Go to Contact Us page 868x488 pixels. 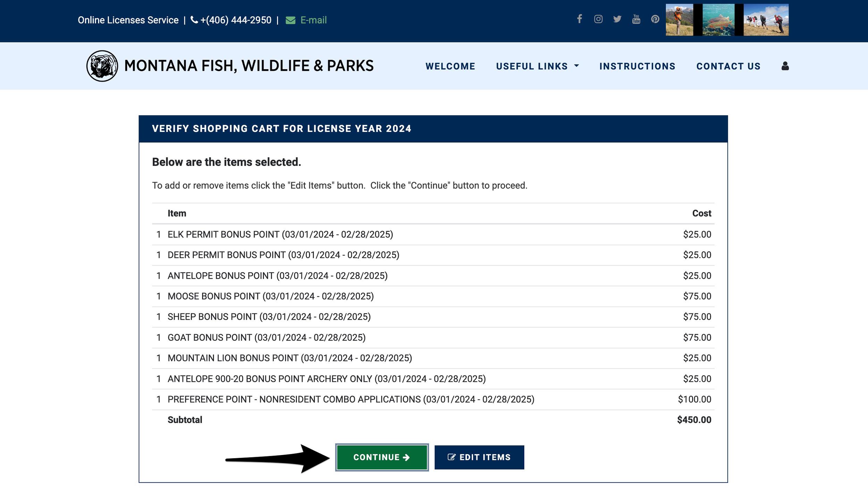coord(728,66)
